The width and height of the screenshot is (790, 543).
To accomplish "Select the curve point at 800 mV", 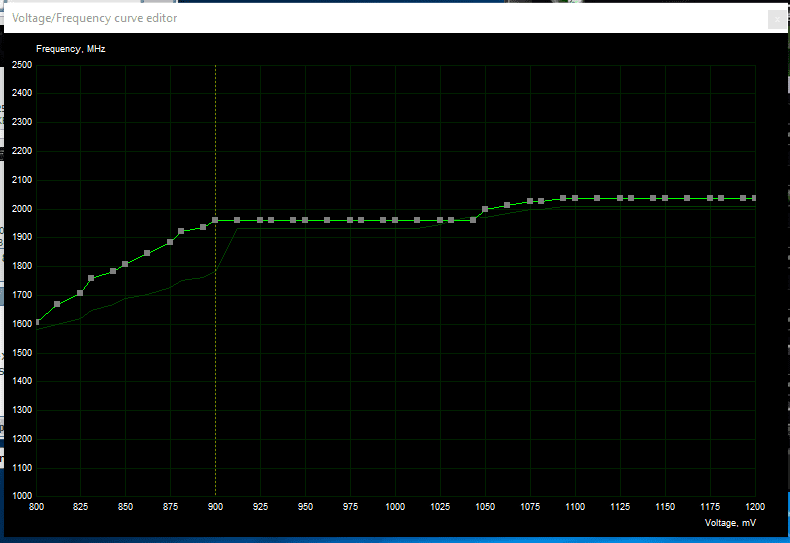I will pos(37,322).
